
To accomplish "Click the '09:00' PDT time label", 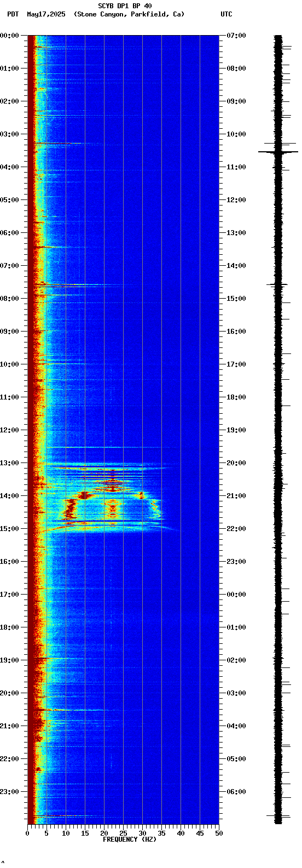I will (9, 332).
